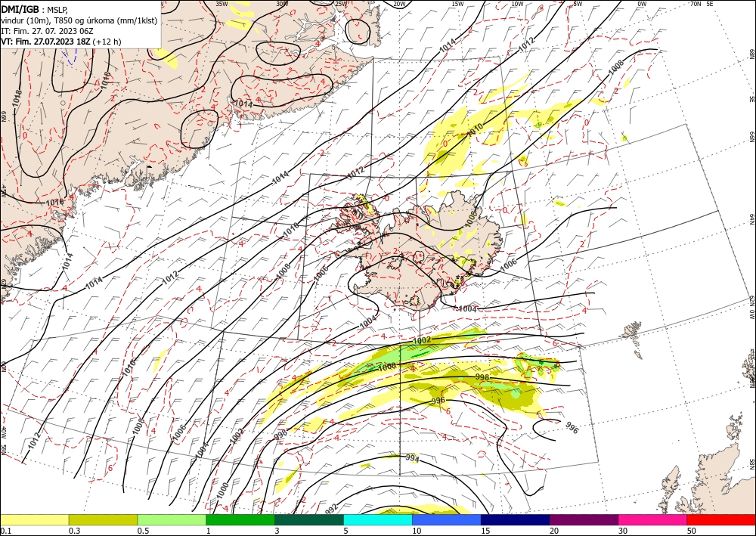
Task: Click the light green 0.5 mm legend swatch
Action: click(172, 519)
